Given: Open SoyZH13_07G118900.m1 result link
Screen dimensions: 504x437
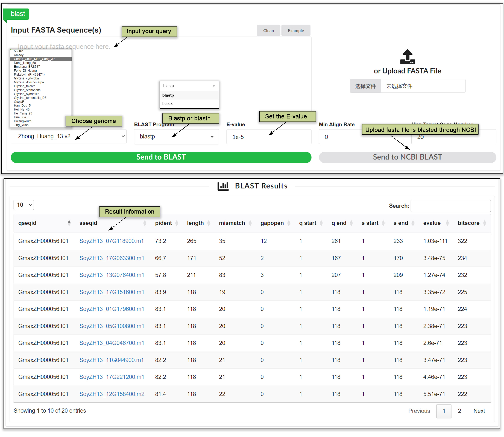Looking at the screenshot, I should point(111,241).
